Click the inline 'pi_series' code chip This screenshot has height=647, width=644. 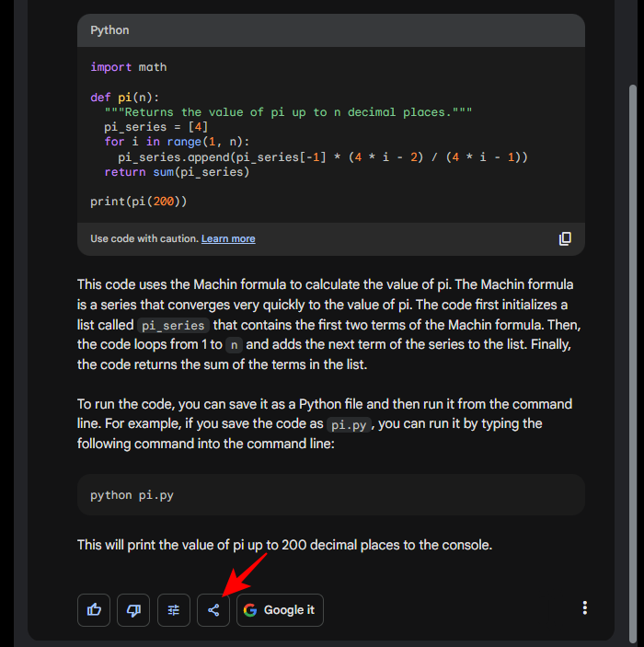click(173, 325)
